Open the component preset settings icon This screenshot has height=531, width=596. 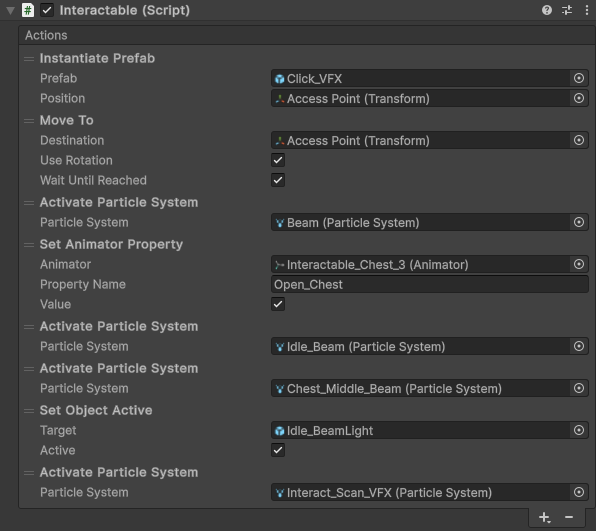click(x=567, y=10)
